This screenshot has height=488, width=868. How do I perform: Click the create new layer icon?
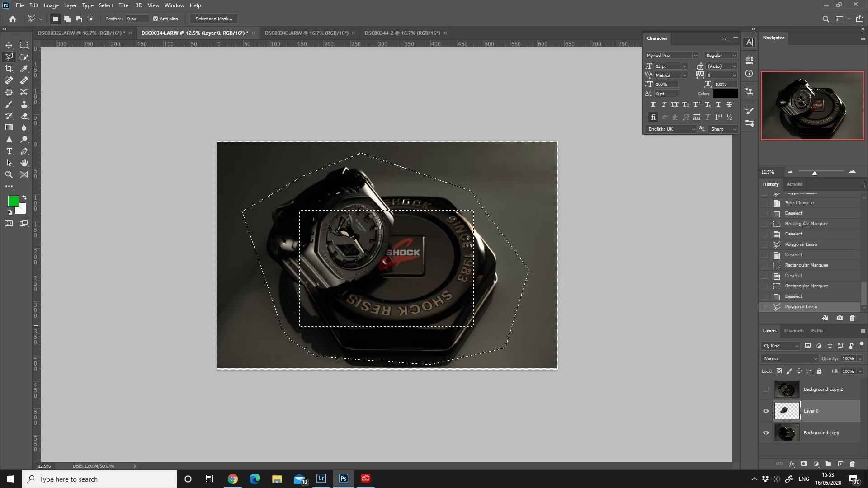pyautogui.click(x=840, y=464)
